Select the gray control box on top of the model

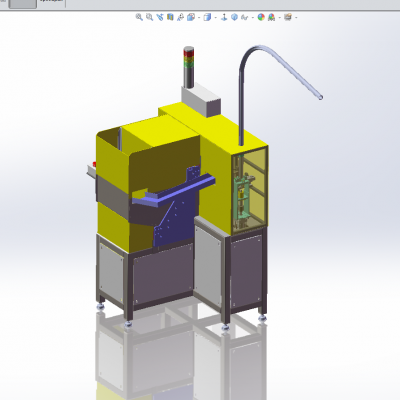pyautogui.click(x=201, y=99)
